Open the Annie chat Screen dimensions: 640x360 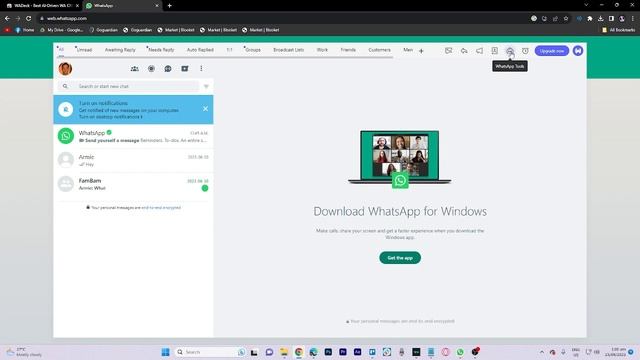[x=133, y=160]
